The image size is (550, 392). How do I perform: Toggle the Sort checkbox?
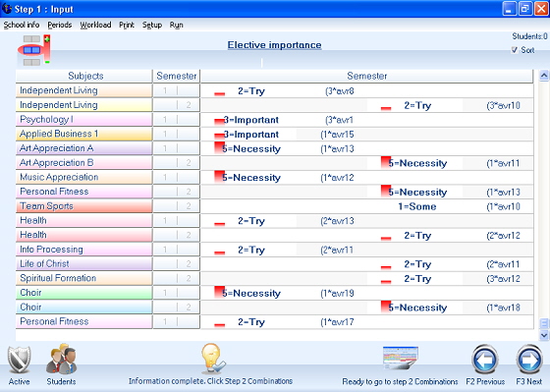[515, 50]
